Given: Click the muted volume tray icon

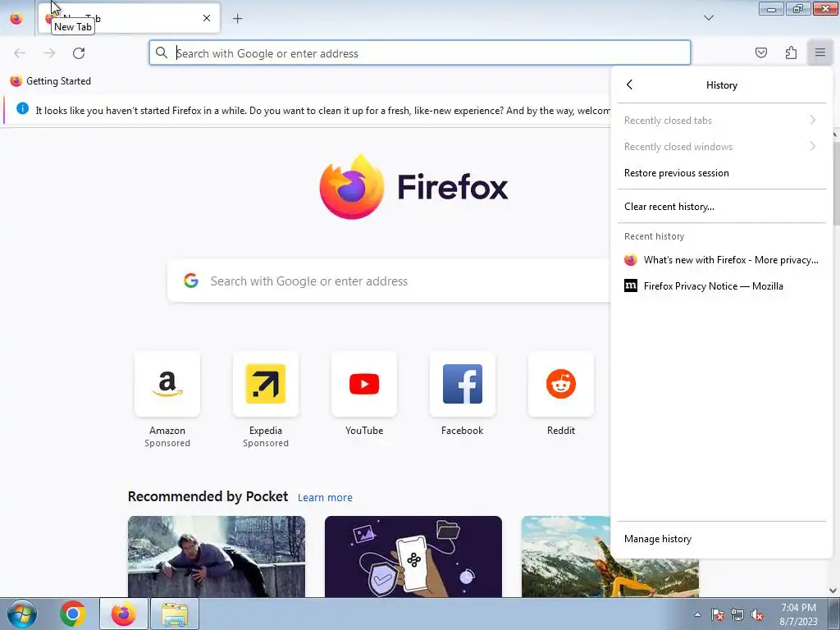Looking at the screenshot, I should pos(757,614).
